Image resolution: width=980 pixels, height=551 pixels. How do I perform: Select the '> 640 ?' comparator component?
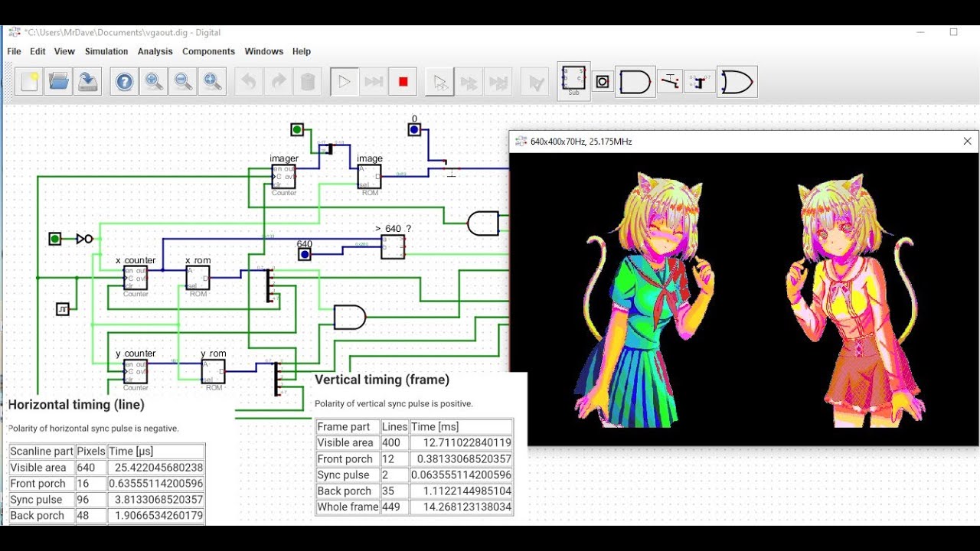coord(393,246)
